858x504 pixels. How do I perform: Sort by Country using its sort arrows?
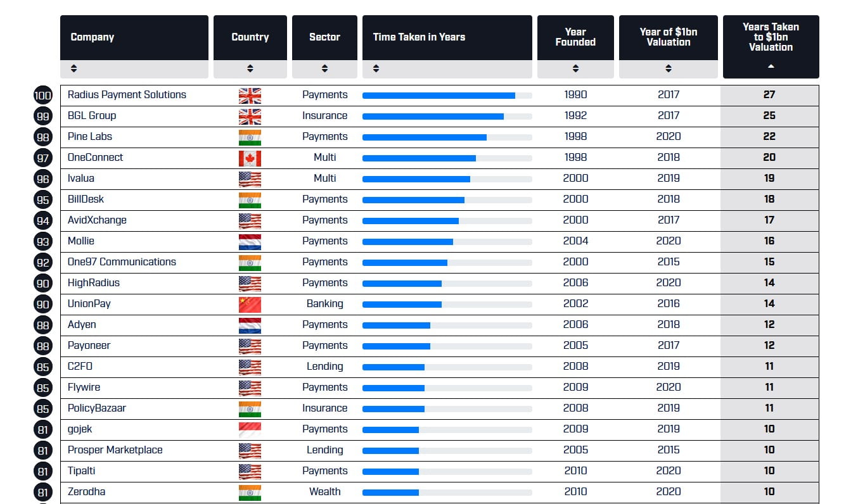tap(250, 68)
